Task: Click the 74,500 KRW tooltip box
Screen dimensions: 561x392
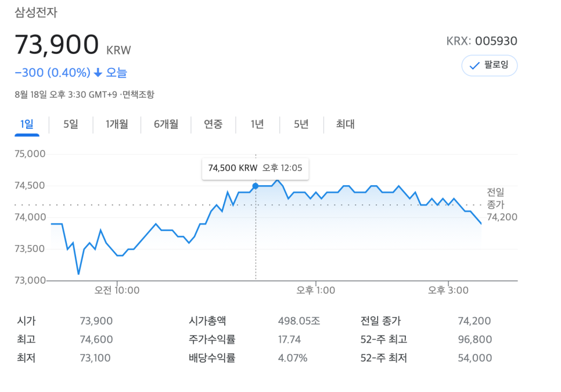Action: (x=256, y=168)
